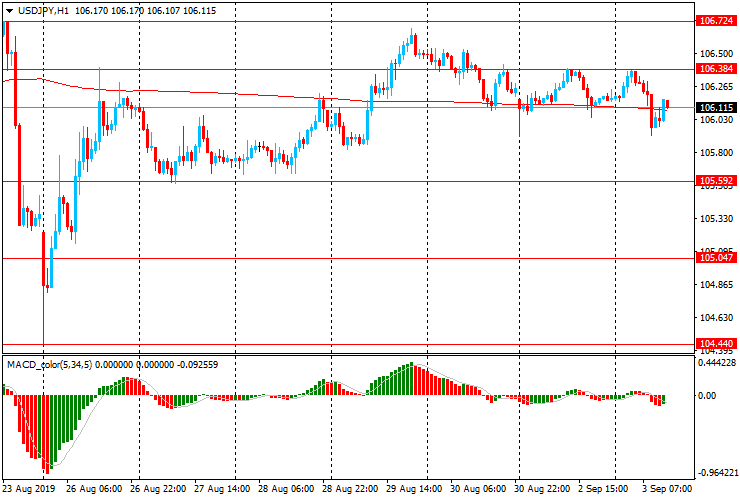
Task: Click the -0.964221 value on MACD scale
Action: [716, 472]
